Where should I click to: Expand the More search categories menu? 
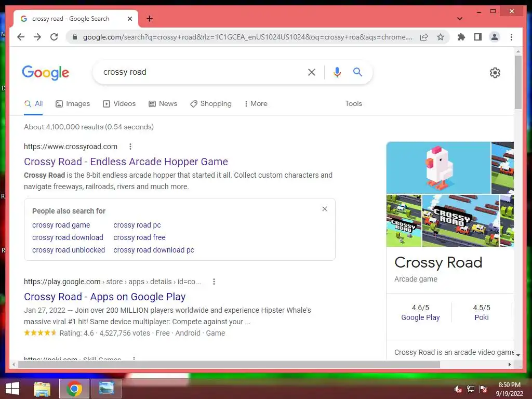(256, 104)
